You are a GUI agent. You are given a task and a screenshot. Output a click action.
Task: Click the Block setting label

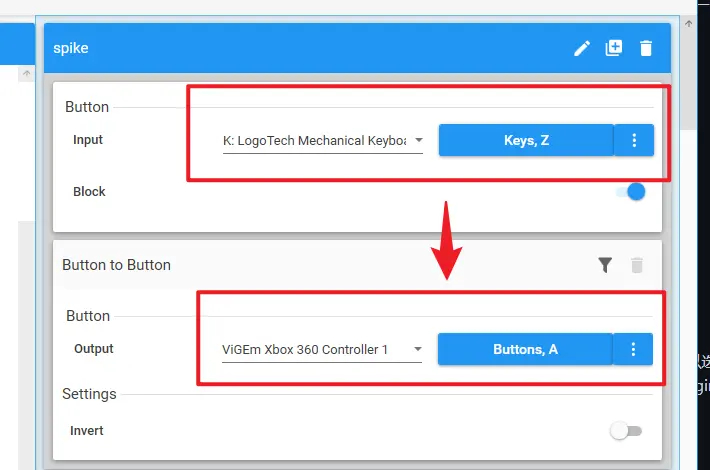89,191
